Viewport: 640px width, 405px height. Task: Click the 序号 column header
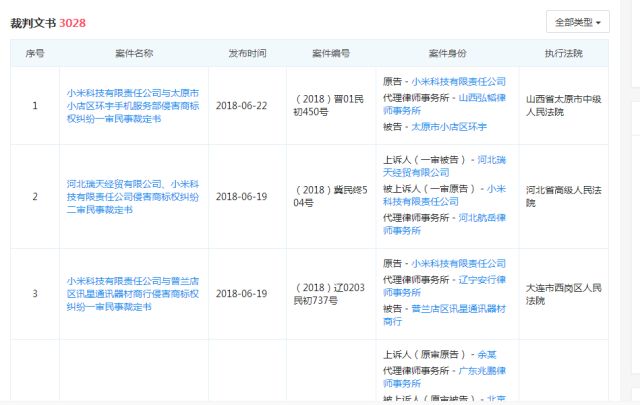pyautogui.click(x=35, y=53)
